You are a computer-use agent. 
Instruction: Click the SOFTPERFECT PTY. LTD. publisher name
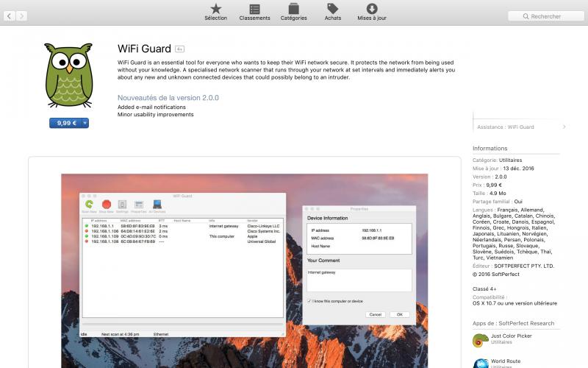pyautogui.click(x=524, y=266)
